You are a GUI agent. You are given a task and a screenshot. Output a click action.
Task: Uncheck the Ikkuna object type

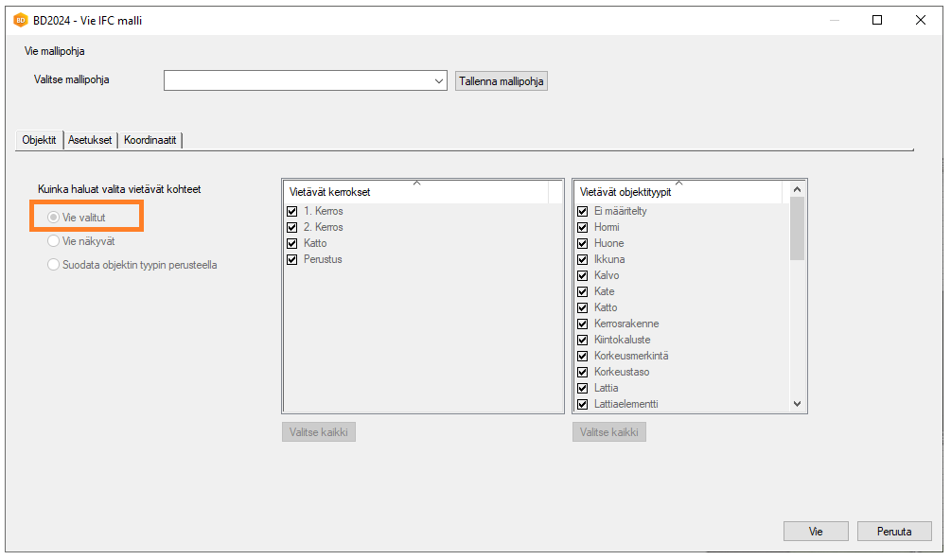point(582,259)
